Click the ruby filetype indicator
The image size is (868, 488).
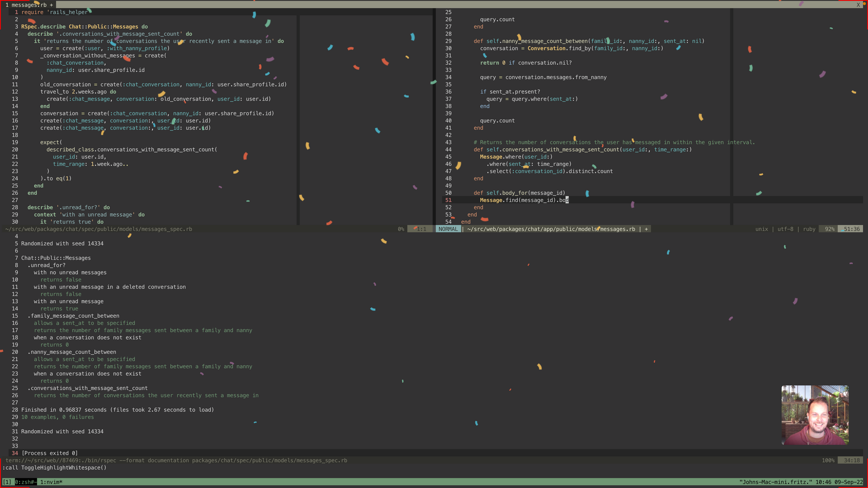point(809,229)
